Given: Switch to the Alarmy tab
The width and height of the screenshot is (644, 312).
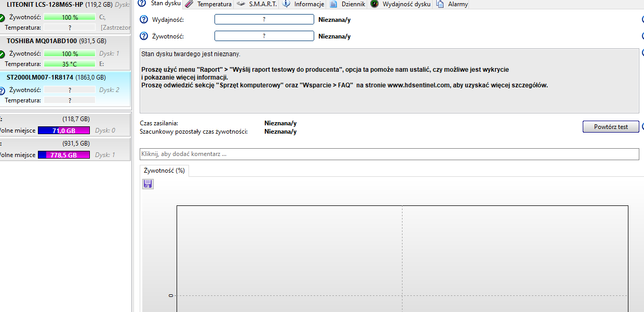Looking at the screenshot, I should click(x=452, y=4).
